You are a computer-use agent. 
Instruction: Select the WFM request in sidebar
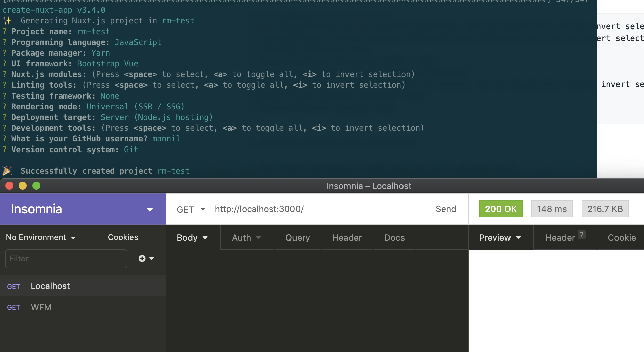pyautogui.click(x=83, y=307)
